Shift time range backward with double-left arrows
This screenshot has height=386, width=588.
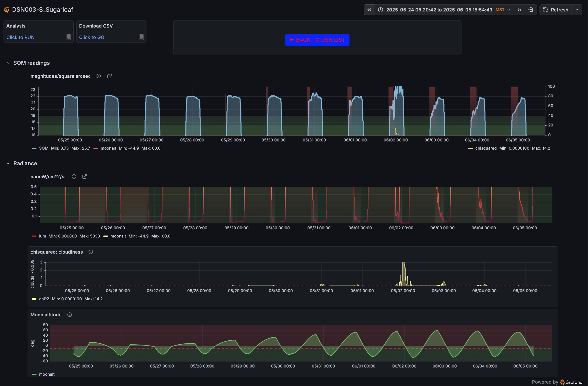(369, 10)
